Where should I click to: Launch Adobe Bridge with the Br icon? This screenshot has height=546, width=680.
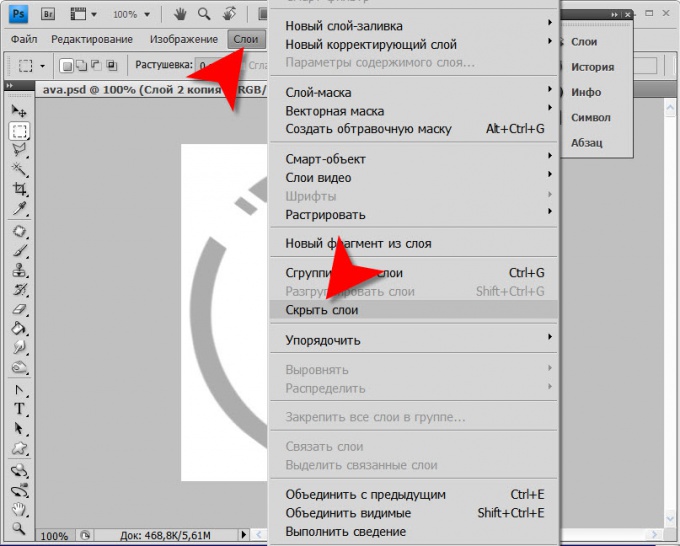[48, 14]
